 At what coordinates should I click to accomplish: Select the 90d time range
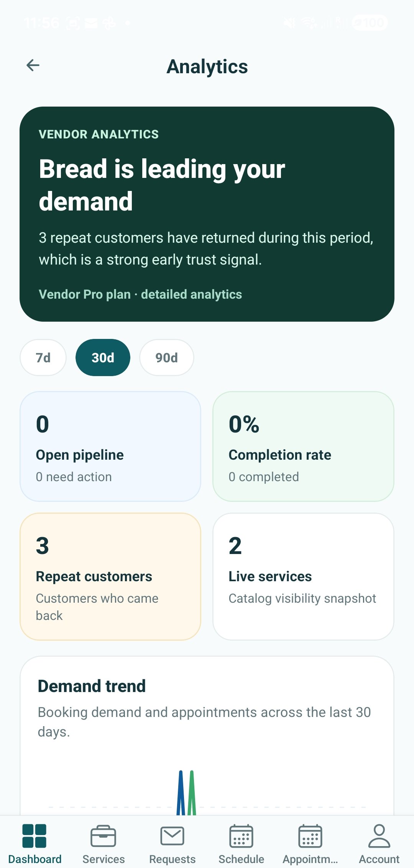[x=166, y=358]
